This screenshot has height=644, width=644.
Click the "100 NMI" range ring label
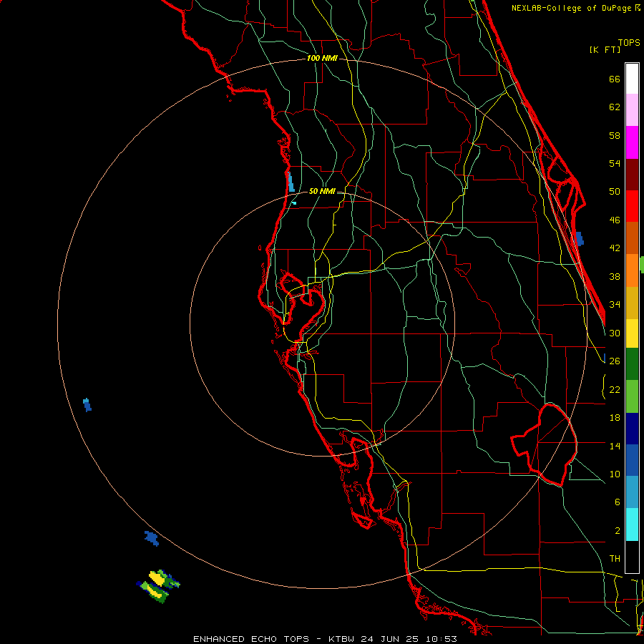coord(322,59)
